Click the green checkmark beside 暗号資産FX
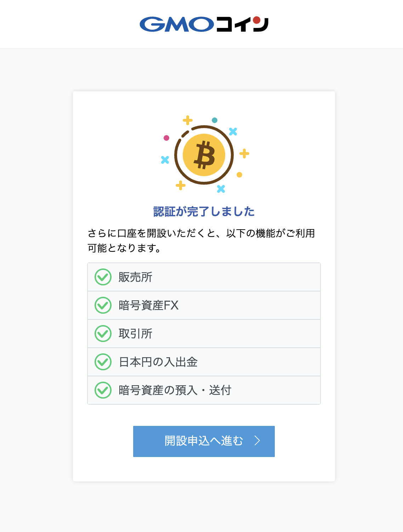This screenshot has width=403, height=532. (x=103, y=305)
